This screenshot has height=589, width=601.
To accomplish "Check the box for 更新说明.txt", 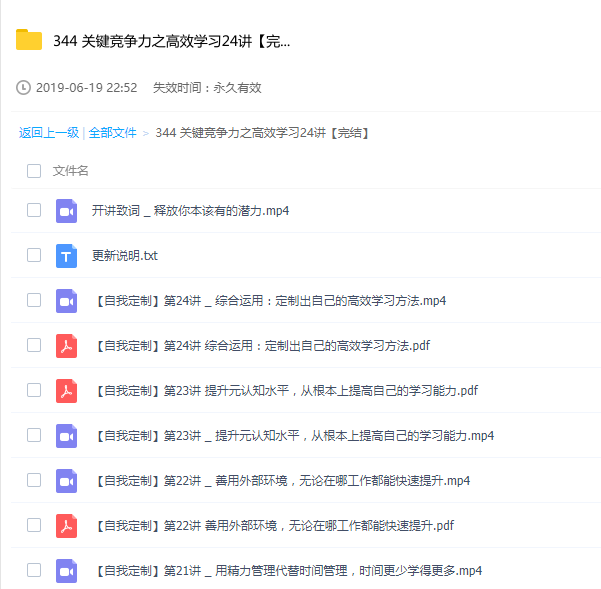I will click(x=34, y=255).
